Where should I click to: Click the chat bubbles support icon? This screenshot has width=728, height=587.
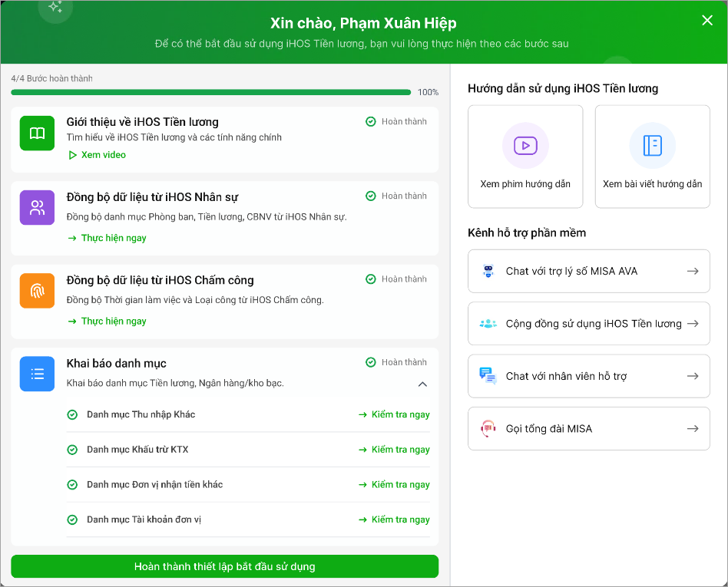[488, 376]
